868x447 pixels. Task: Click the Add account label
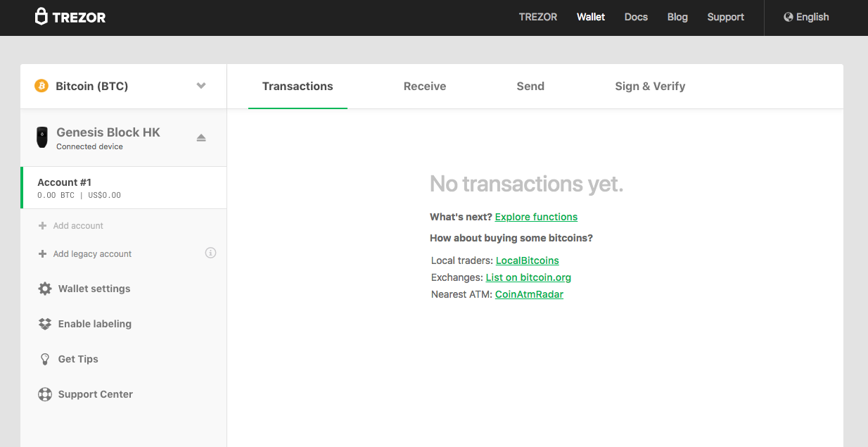pyautogui.click(x=78, y=226)
